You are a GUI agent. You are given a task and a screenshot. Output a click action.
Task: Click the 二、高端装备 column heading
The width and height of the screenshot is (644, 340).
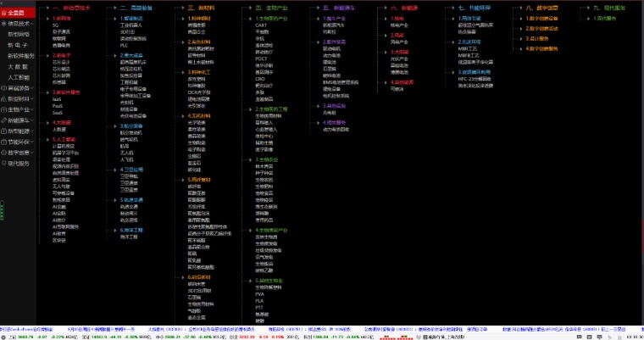click(136, 8)
